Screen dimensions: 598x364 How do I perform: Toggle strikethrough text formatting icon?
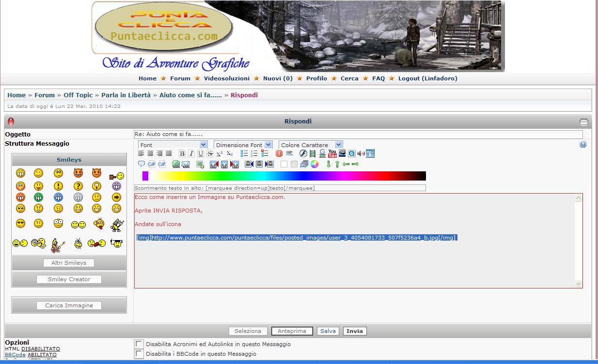(x=210, y=153)
